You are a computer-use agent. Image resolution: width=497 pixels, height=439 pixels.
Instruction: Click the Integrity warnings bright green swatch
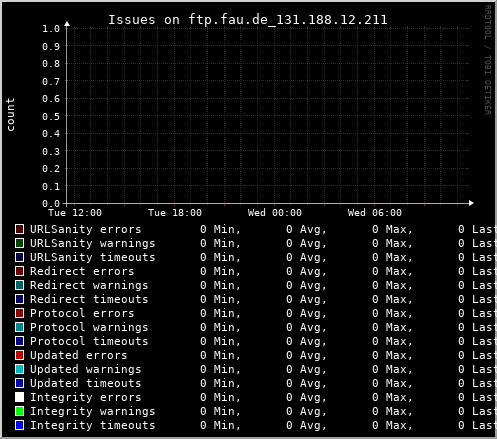point(19,411)
